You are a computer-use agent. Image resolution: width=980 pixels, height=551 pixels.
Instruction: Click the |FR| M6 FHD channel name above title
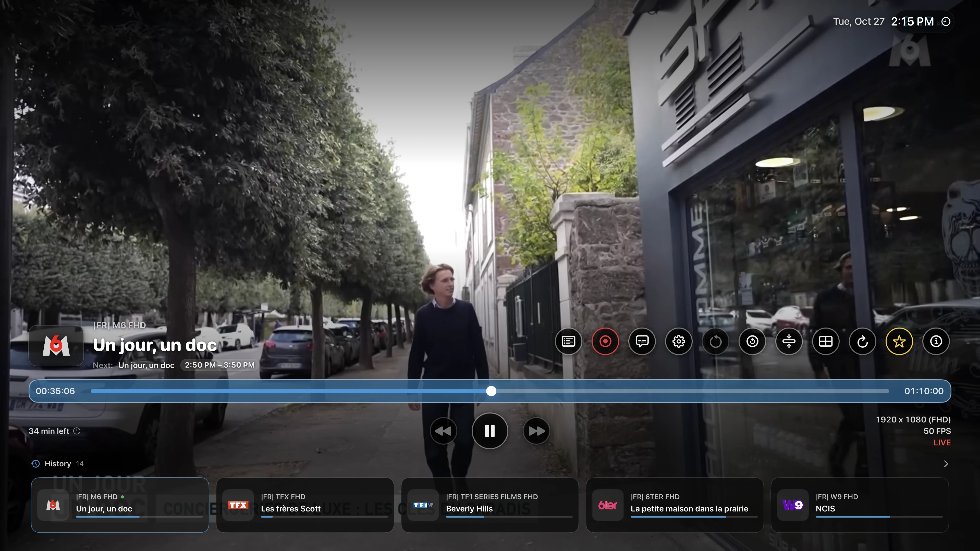click(x=119, y=325)
